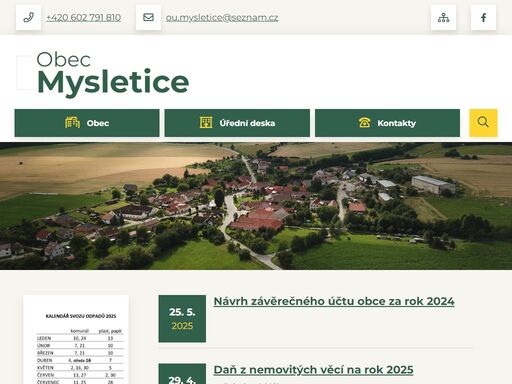Viewport: 512px width, 384px height.
Task: Click the DUBEN row in waste calendar
Action: [x=80, y=360]
